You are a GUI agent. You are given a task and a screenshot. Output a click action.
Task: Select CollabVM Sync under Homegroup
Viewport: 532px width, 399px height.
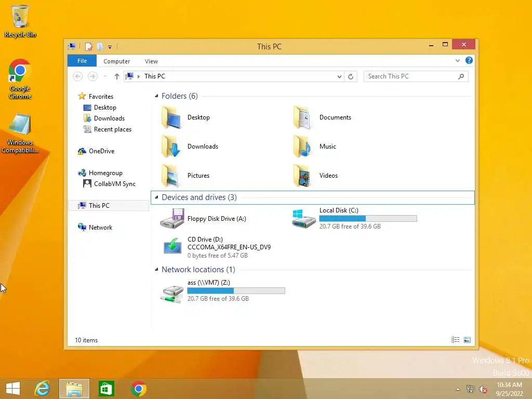109,184
